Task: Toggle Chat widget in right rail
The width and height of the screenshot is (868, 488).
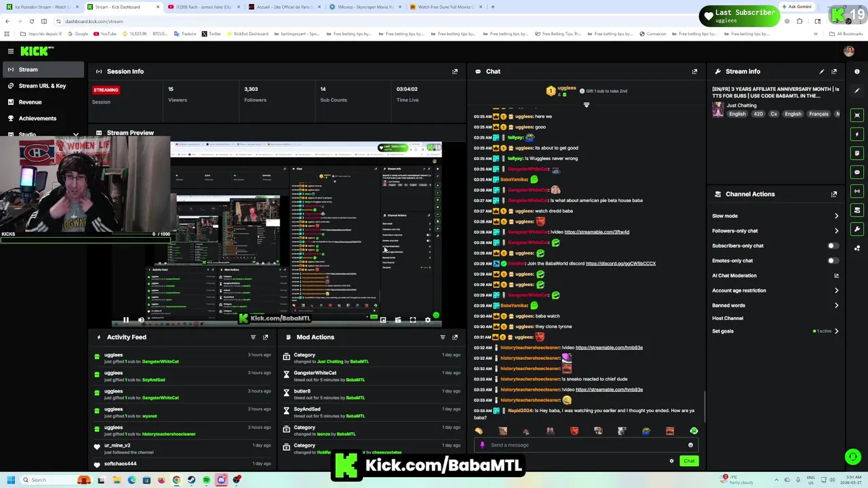Action: pyautogui.click(x=858, y=172)
